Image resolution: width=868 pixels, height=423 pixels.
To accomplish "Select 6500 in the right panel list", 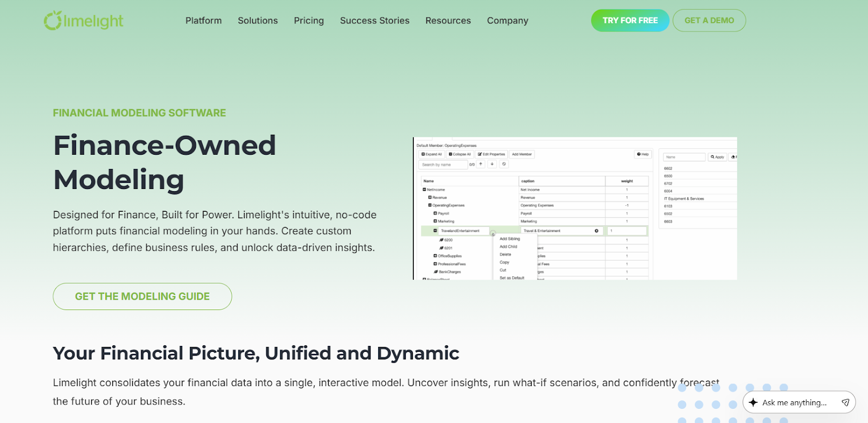I will coord(668,176).
